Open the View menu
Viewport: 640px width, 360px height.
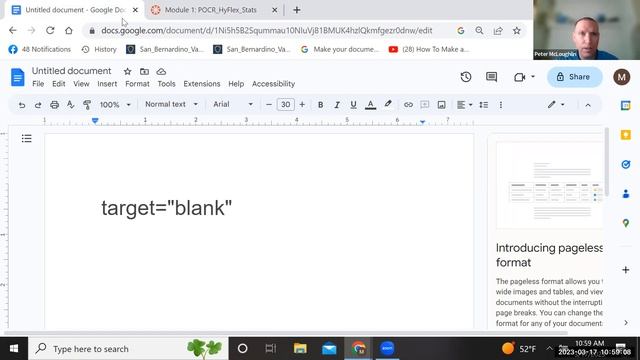81,84
